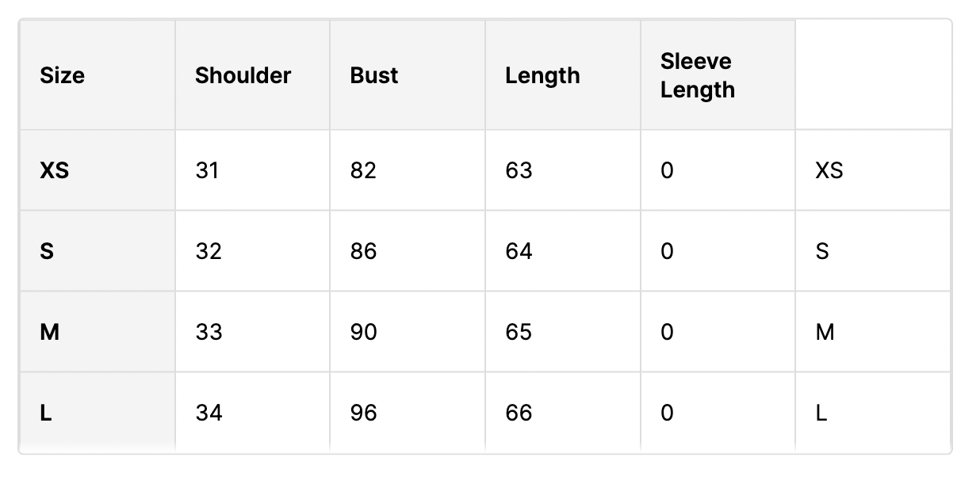Image resolution: width=980 pixels, height=480 pixels.
Task: Select bust value 90 cell
Action: [x=408, y=332]
